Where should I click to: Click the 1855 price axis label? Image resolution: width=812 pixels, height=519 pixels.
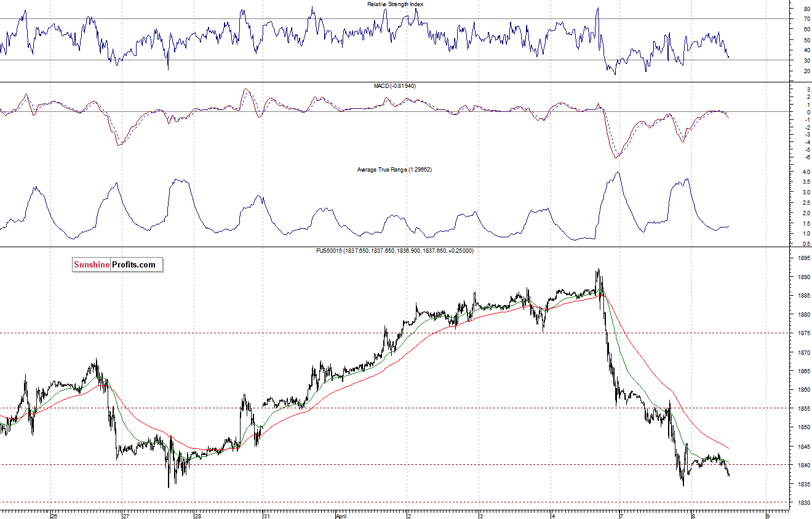click(x=804, y=408)
